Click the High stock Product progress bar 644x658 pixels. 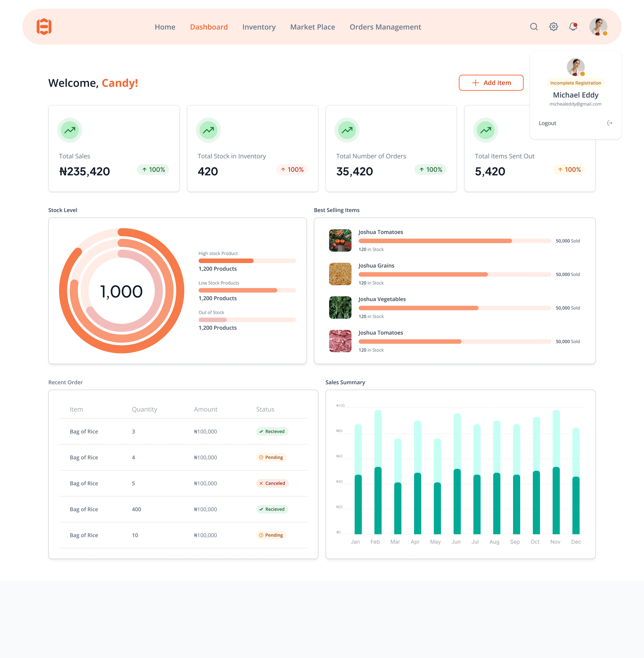coord(247,261)
